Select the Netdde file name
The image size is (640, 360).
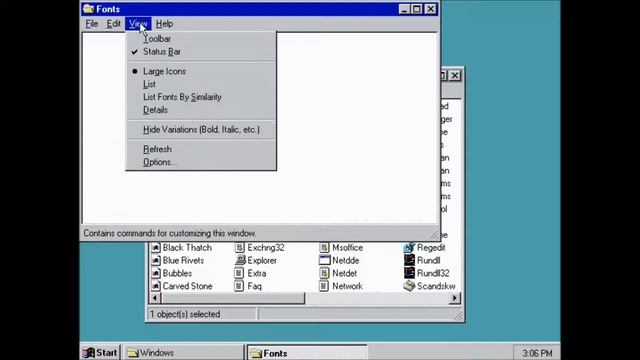point(345,260)
